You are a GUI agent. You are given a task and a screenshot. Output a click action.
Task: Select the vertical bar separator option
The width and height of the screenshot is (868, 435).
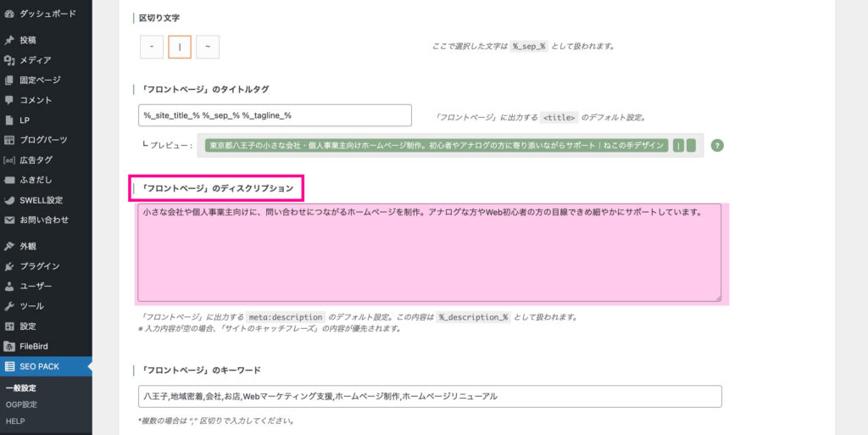(x=180, y=47)
